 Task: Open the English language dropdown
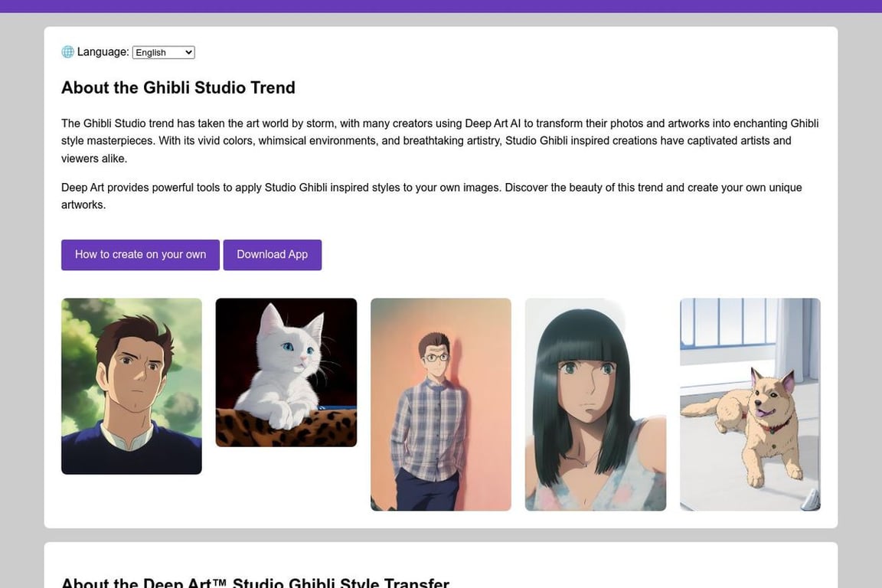coord(164,52)
